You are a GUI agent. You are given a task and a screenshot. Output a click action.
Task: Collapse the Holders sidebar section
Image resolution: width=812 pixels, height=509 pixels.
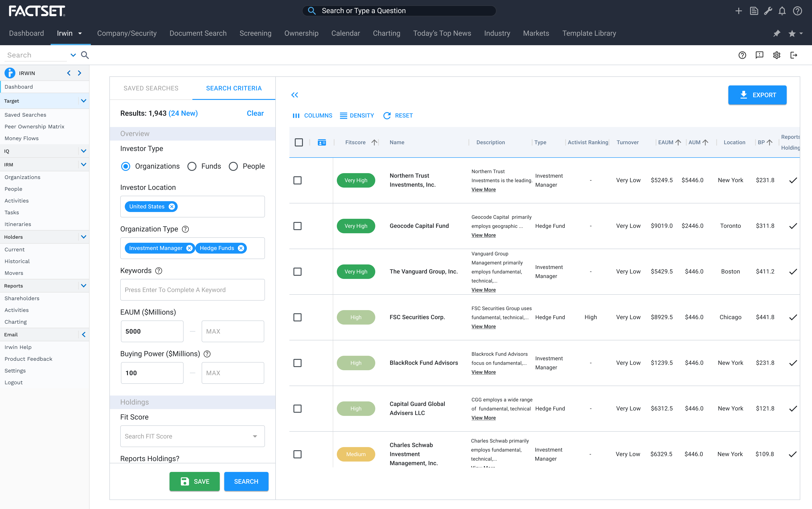pos(83,237)
